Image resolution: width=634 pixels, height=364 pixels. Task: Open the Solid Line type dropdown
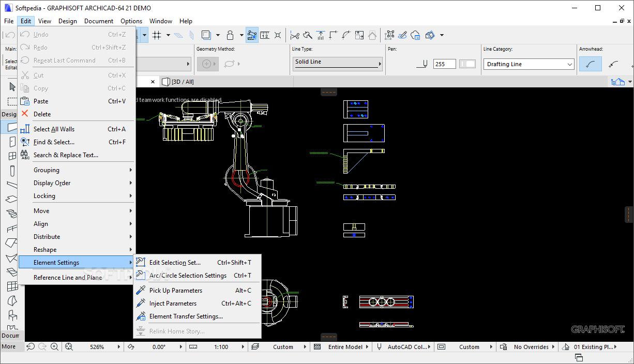click(337, 63)
